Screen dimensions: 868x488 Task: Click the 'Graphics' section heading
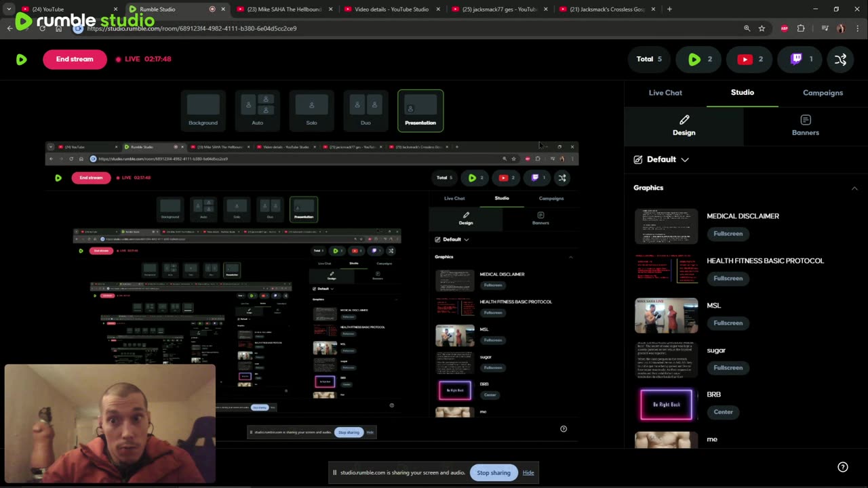[648, 188]
